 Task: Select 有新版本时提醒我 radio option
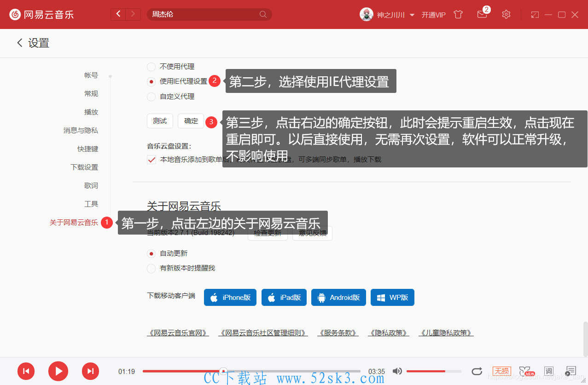tap(151, 268)
